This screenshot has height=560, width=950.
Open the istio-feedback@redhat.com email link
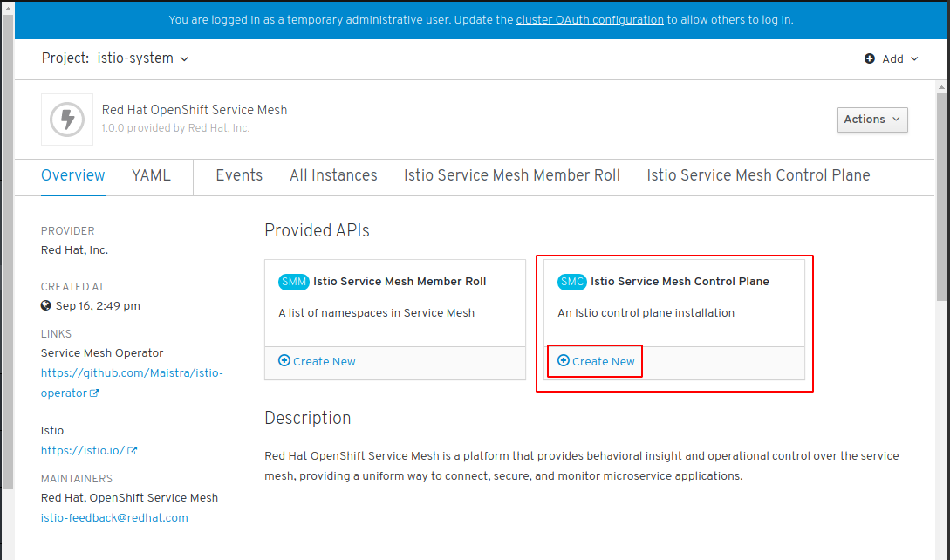click(114, 517)
